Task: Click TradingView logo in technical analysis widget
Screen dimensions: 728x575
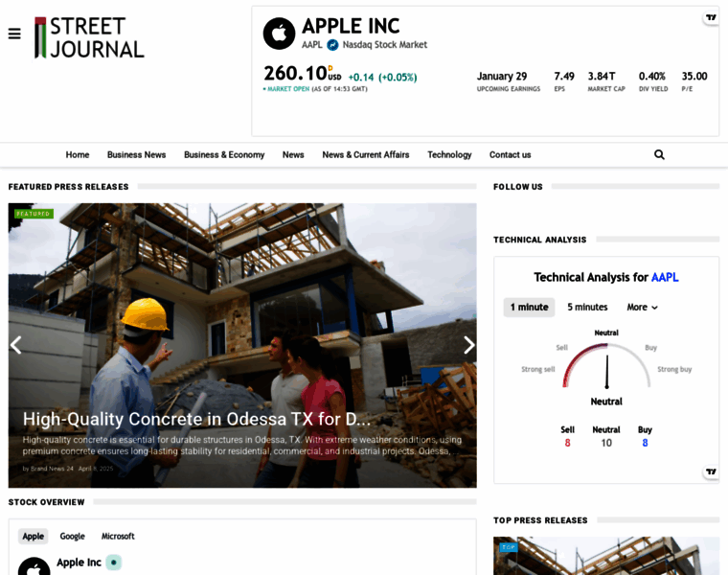Action: click(711, 471)
